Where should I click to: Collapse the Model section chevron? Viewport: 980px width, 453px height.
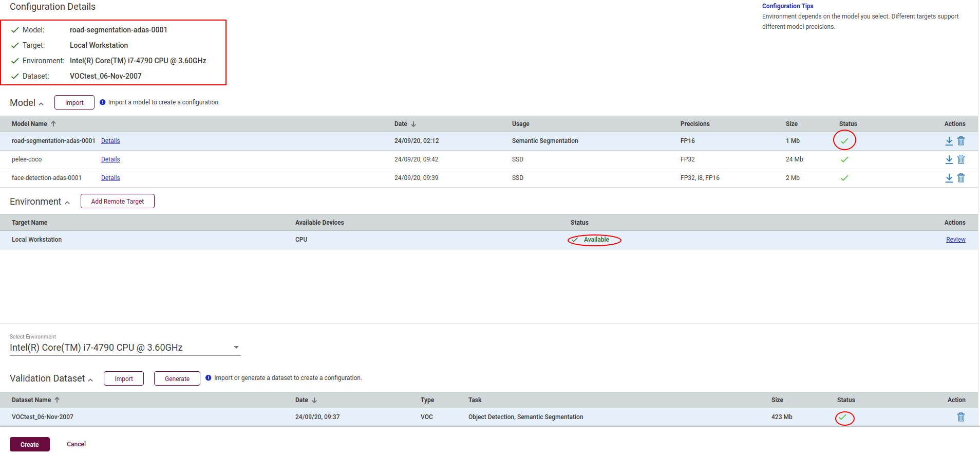coord(41,104)
